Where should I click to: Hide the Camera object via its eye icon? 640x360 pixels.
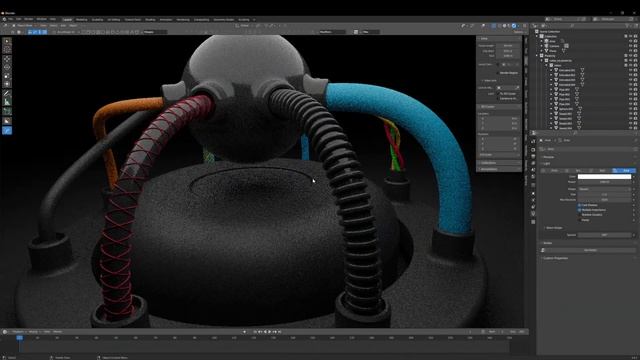click(630, 46)
